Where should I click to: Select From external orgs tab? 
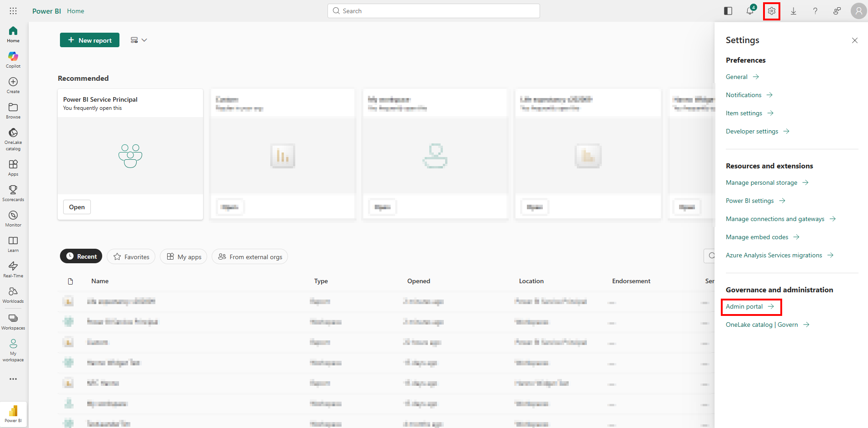click(250, 257)
